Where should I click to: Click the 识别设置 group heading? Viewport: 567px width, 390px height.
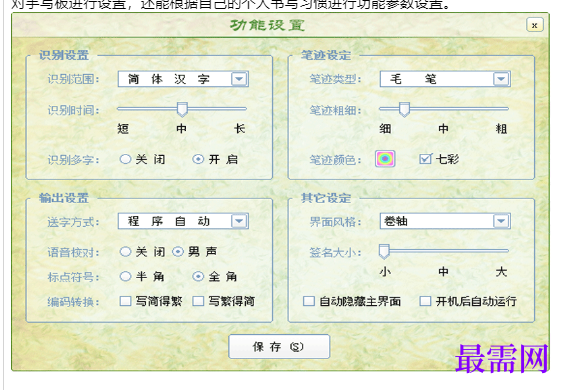point(64,55)
